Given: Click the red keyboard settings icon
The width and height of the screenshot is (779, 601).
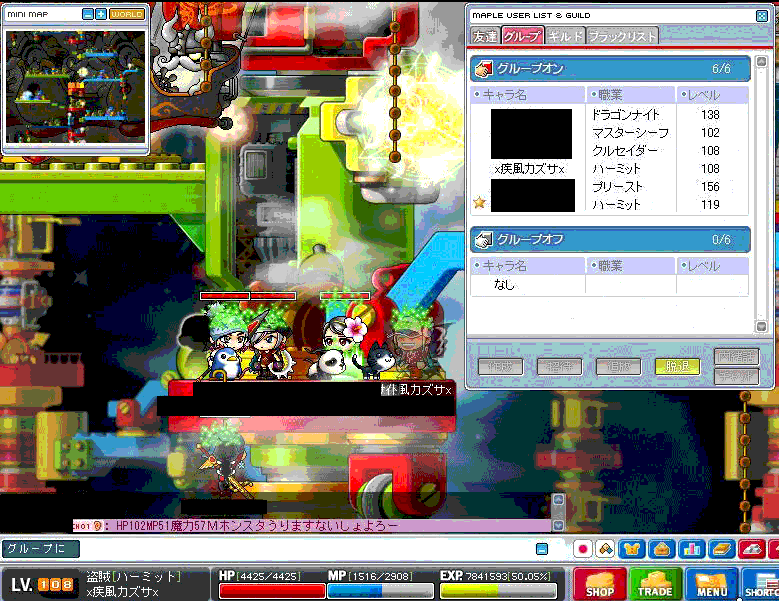Looking at the screenshot, I should click(x=752, y=549).
